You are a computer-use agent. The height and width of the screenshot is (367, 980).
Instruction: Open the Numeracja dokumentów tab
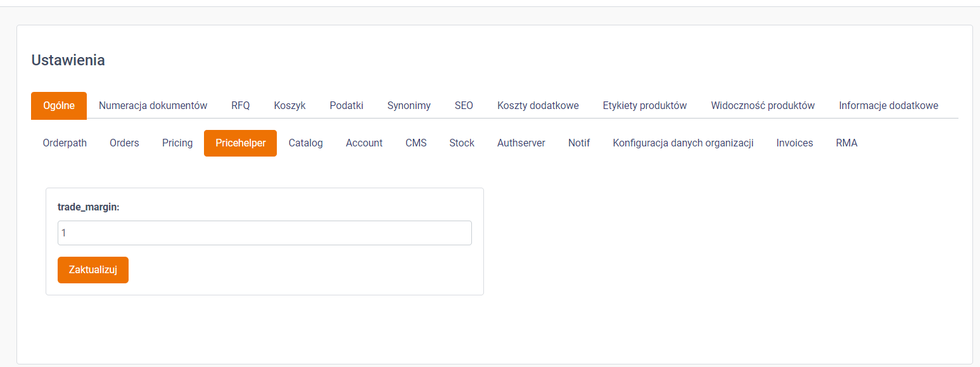[x=153, y=105]
